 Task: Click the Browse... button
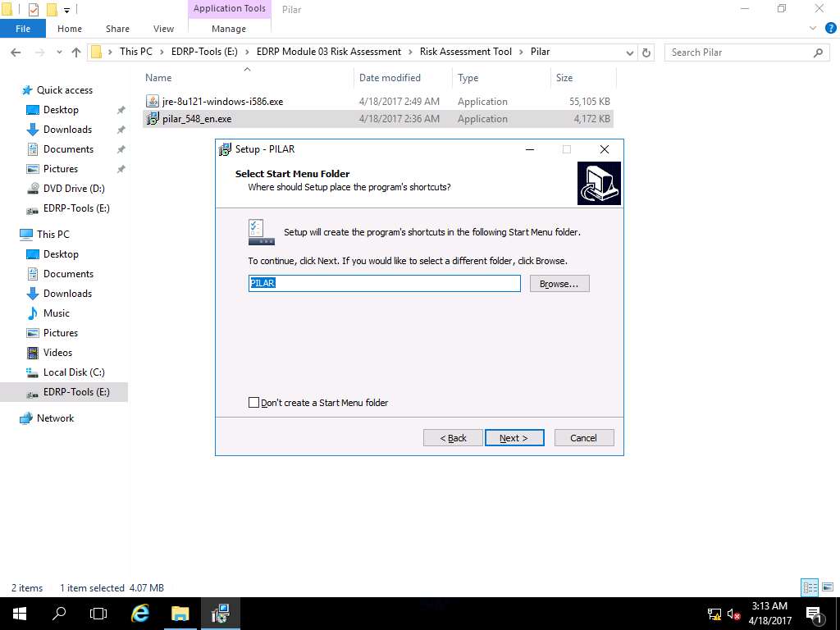559,283
